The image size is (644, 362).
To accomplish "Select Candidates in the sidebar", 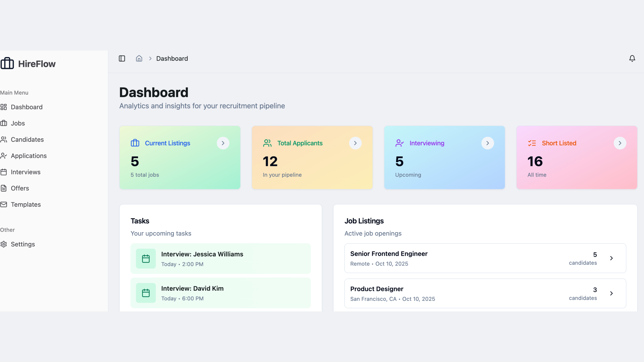I will (x=27, y=139).
